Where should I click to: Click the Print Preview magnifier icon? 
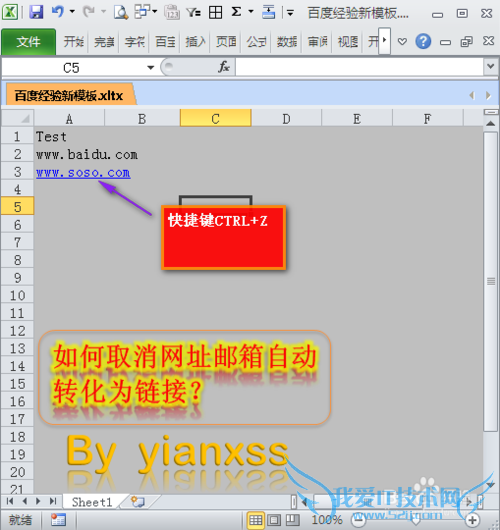click(x=120, y=13)
